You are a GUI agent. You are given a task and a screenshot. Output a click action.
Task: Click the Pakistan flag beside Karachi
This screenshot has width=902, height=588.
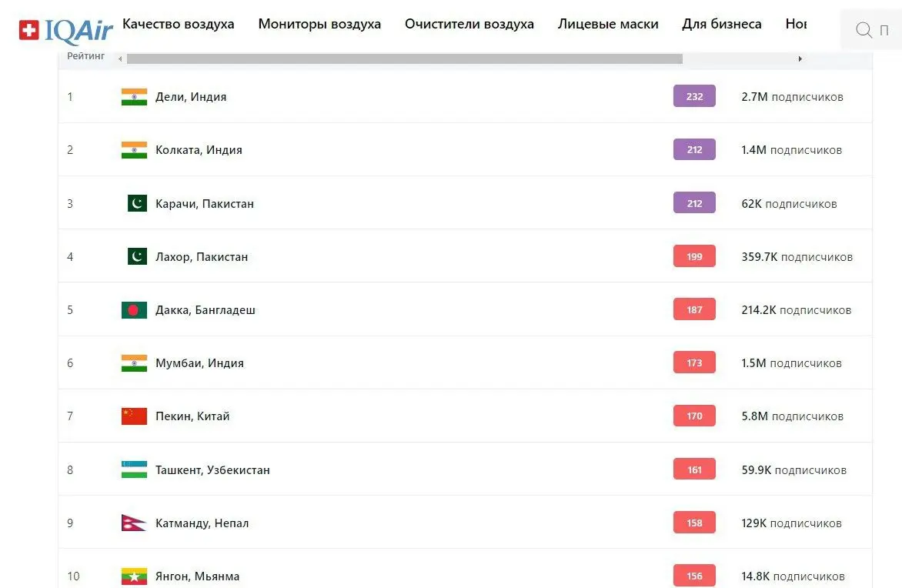[x=137, y=203]
